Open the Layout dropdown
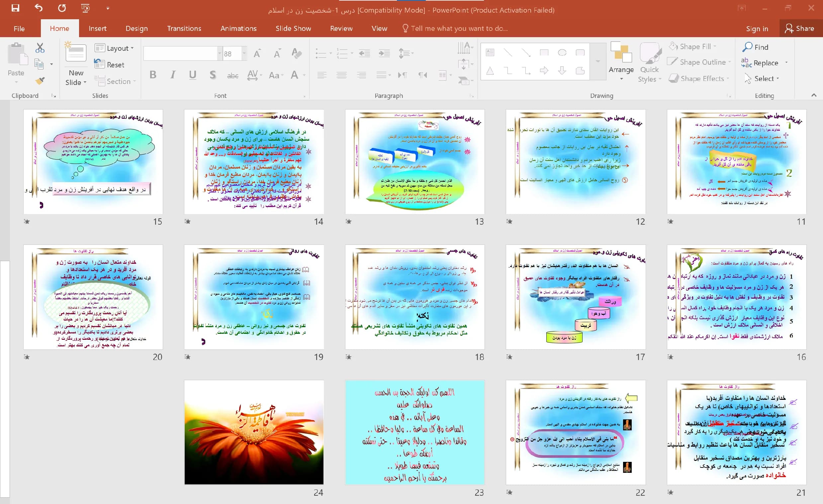The height and width of the screenshot is (504, 823). (x=114, y=48)
